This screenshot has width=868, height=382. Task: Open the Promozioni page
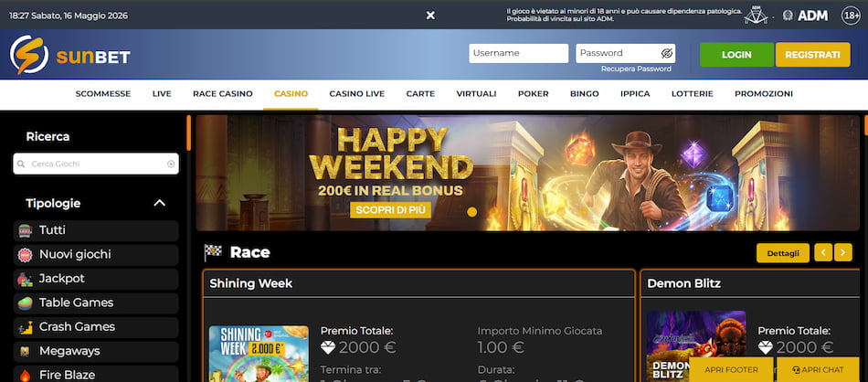click(x=763, y=94)
